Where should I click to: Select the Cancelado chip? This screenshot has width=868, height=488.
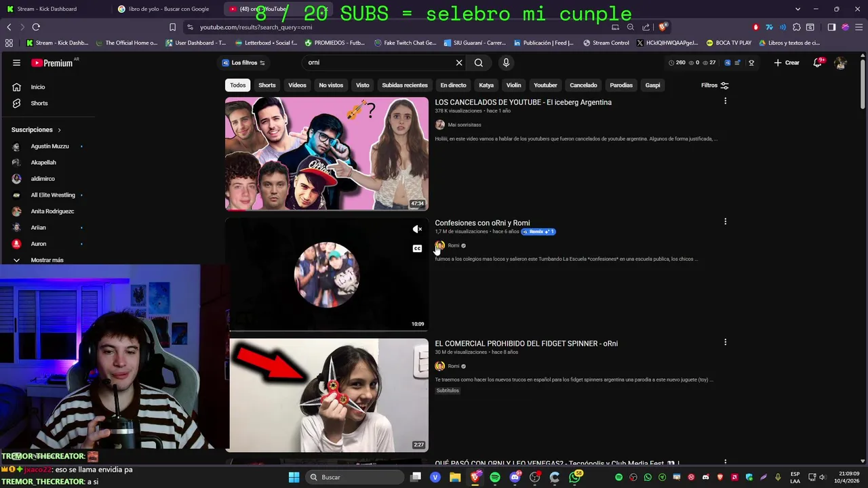(583, 85)
